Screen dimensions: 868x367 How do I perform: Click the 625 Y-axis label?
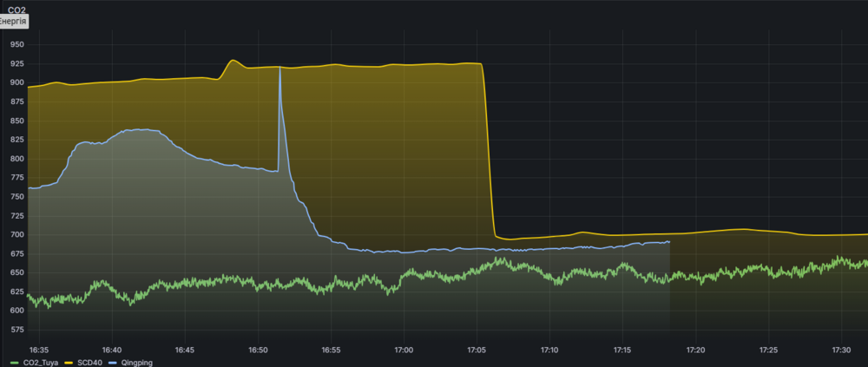point(17,292)
